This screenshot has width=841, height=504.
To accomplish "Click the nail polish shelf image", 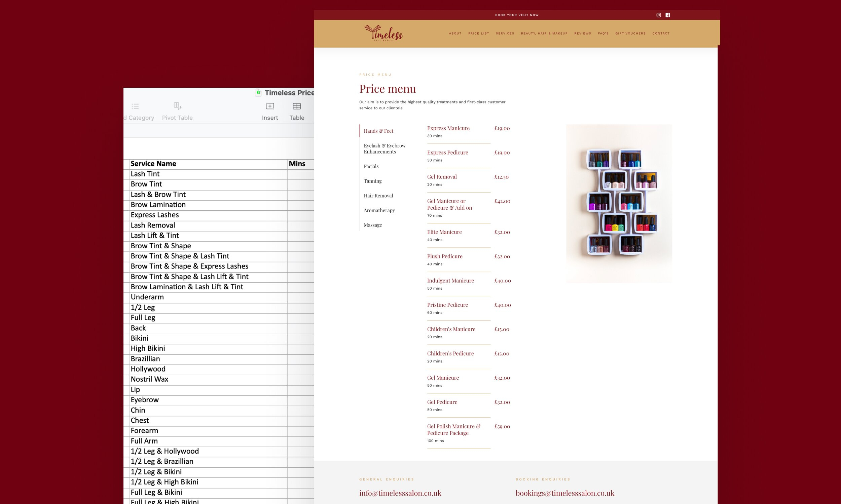I will tap(619, 204).
